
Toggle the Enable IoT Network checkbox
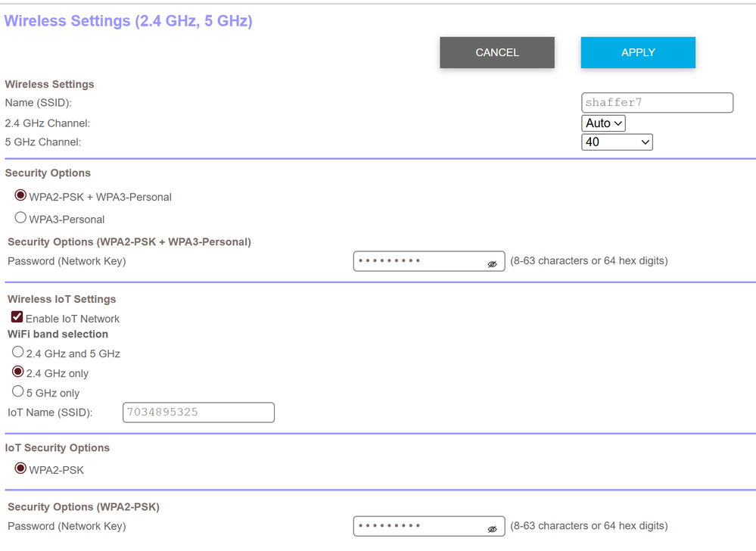coord(17,318)
